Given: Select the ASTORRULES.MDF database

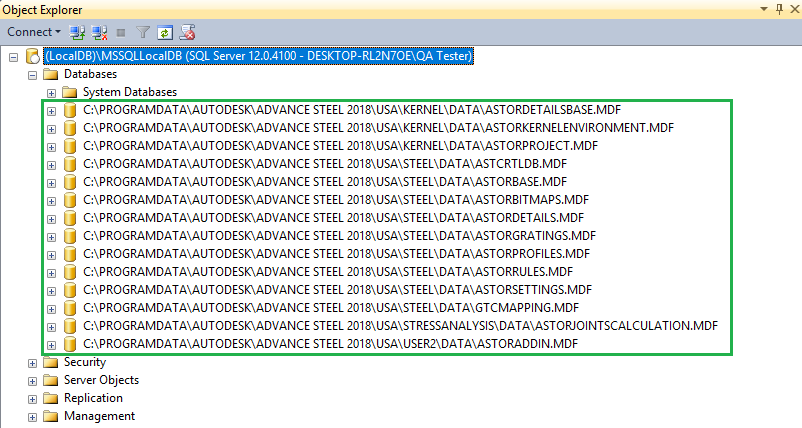Looking at the screenshot, I should click(x=328, y=272).
